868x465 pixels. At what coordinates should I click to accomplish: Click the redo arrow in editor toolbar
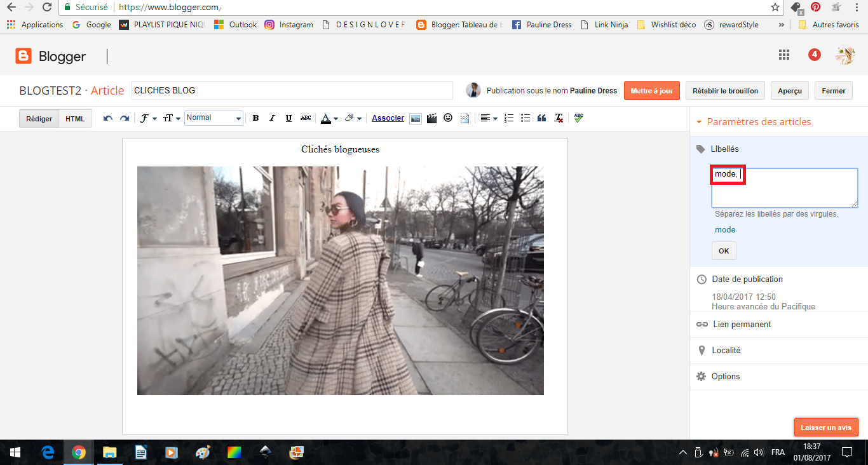125,118
